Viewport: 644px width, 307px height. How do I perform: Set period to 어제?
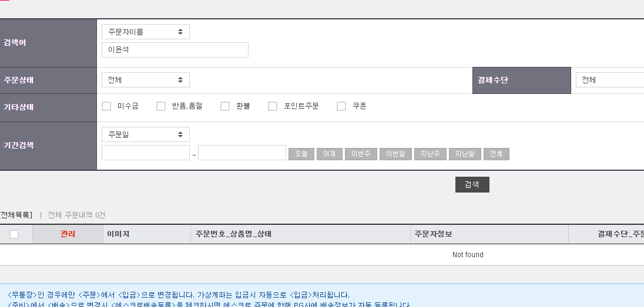point(330,154)
